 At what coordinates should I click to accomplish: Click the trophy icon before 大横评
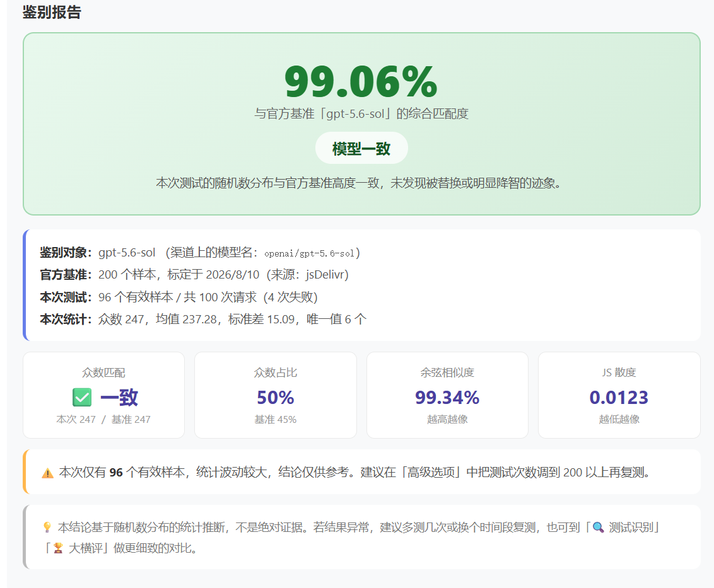[x=58, y=548]
